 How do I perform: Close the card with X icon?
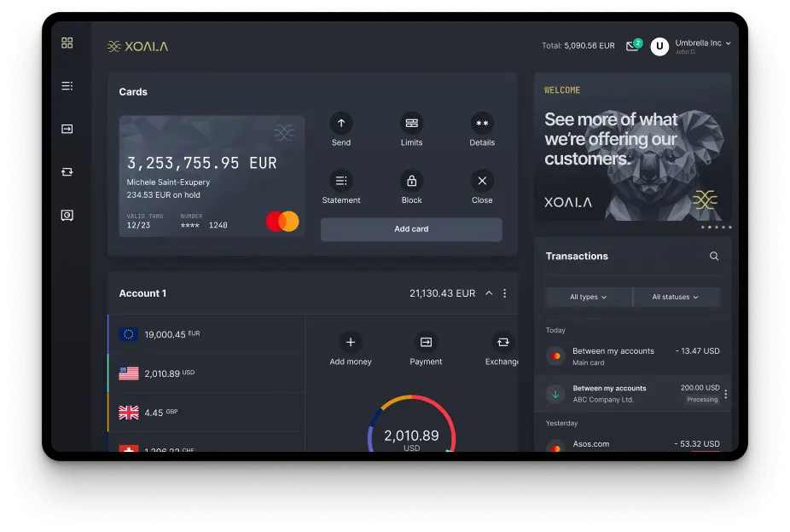point(482,181)
